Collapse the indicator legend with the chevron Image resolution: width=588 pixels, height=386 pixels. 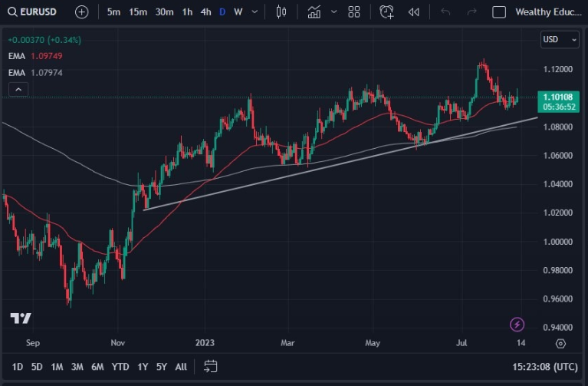18,90
